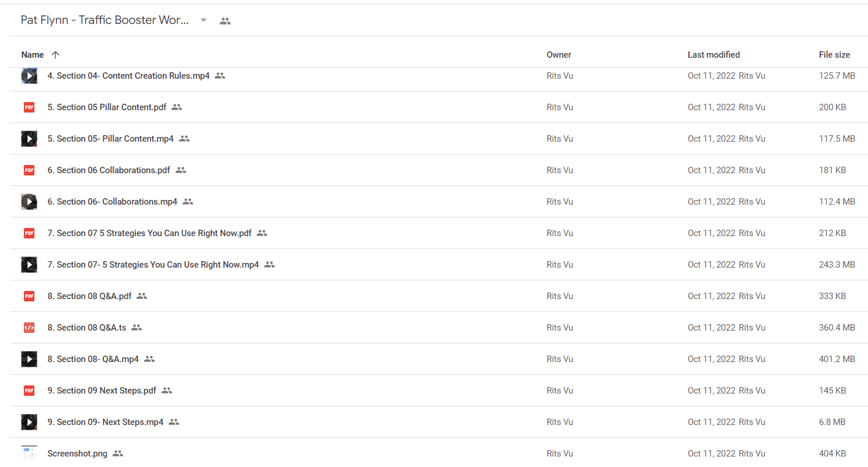
Task: Sort by Name column header
Action: click(33, 55)
